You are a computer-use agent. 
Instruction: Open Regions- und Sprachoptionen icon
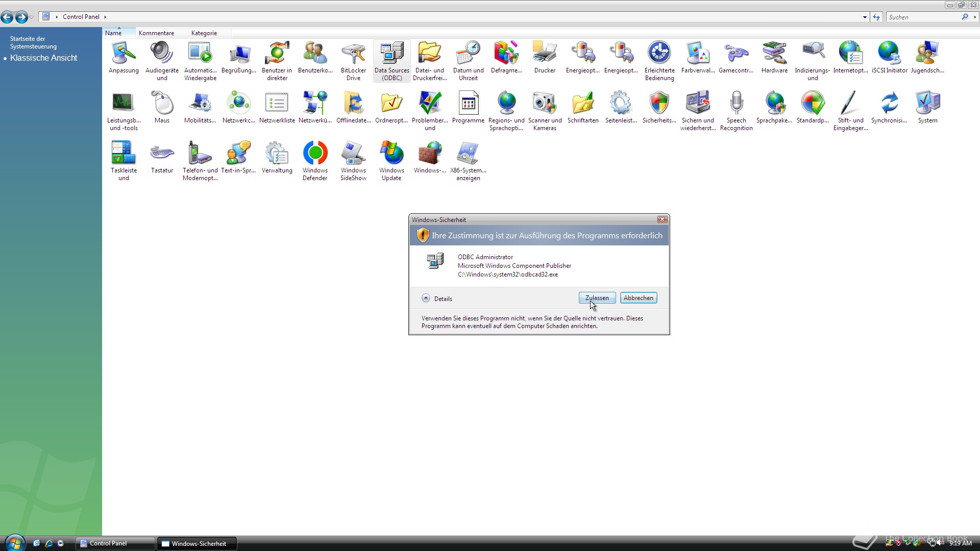[506, 111]
